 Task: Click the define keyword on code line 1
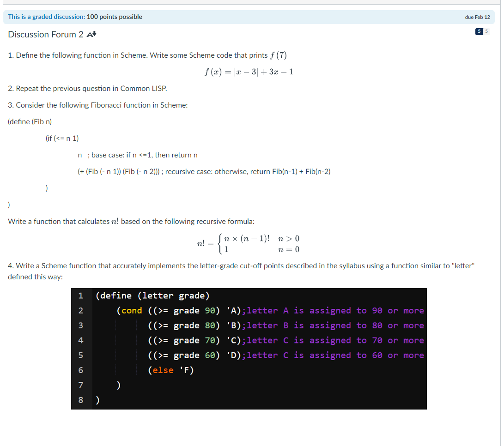point(115,295)
